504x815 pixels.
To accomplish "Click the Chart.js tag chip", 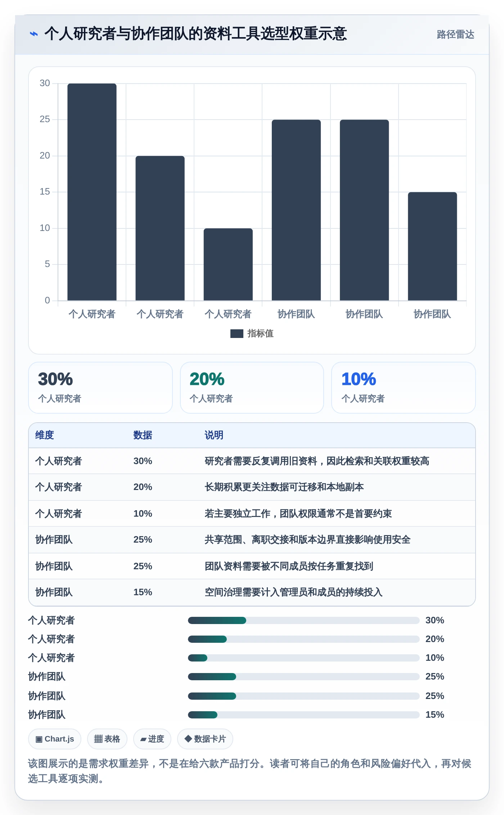I will point(55,739).
